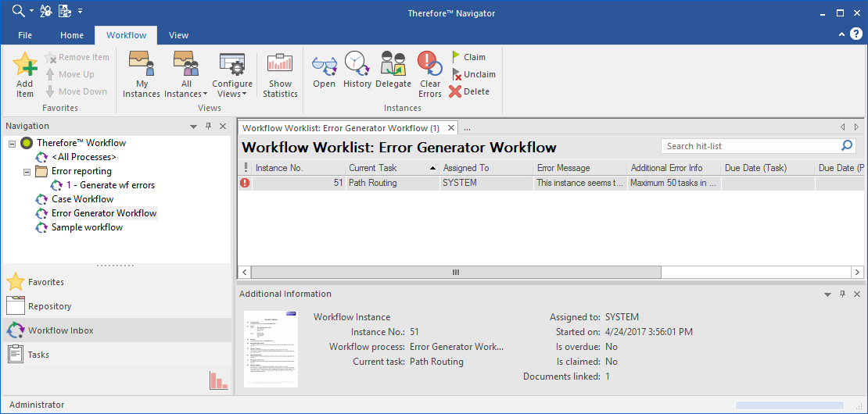Select the Error reporting folder
The image size is (868, 414).
pyautogui.click(x=81, y=171)
